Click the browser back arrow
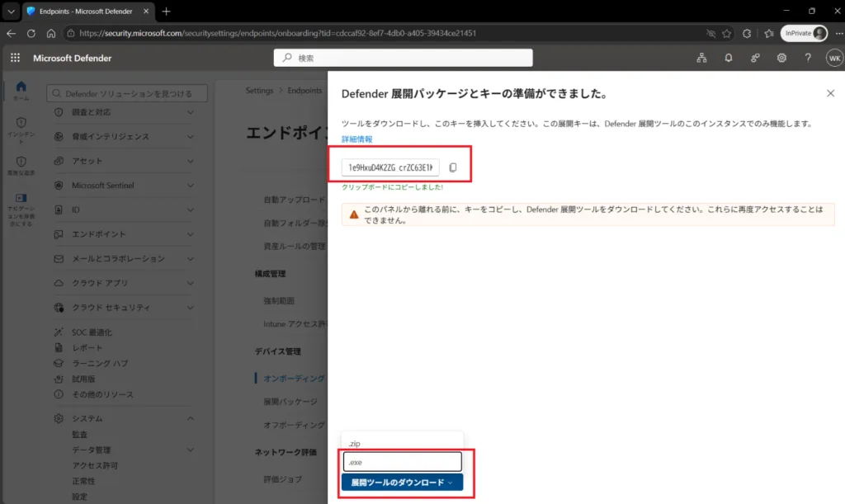This screenshot has width=845, height=504. 11,33
